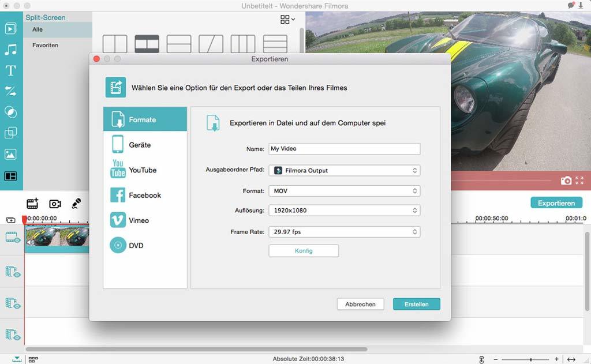Click the Name input field

344,149
